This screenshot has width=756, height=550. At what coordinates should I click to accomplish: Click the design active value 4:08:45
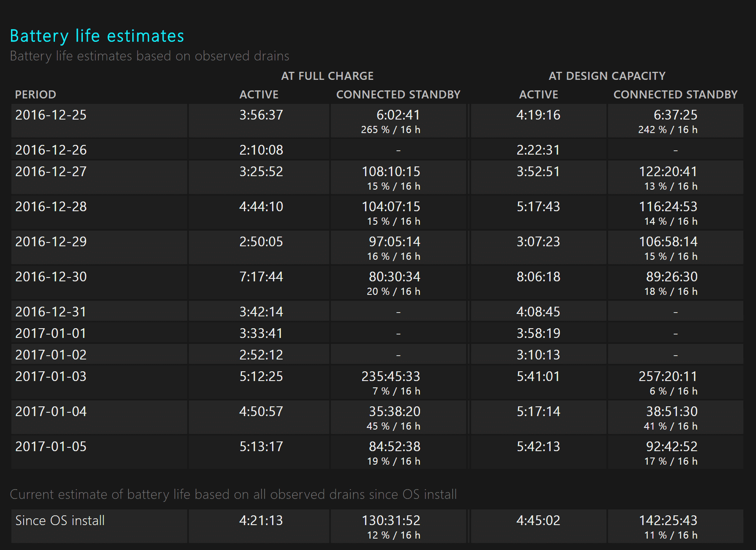click(538, 312)
